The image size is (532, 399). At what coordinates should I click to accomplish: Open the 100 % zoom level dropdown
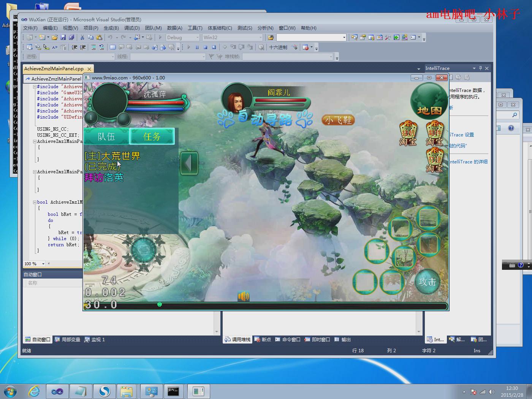coord(43,264)
